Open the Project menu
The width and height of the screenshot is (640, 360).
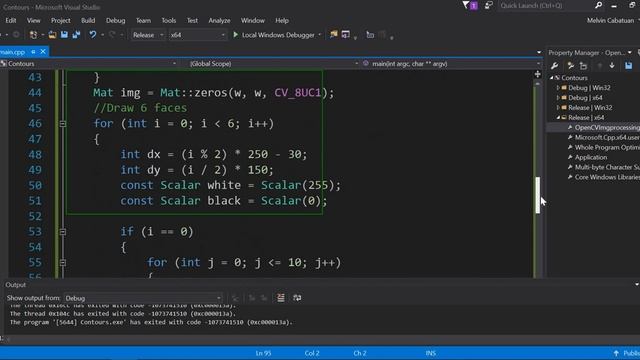tap(60, 20)
